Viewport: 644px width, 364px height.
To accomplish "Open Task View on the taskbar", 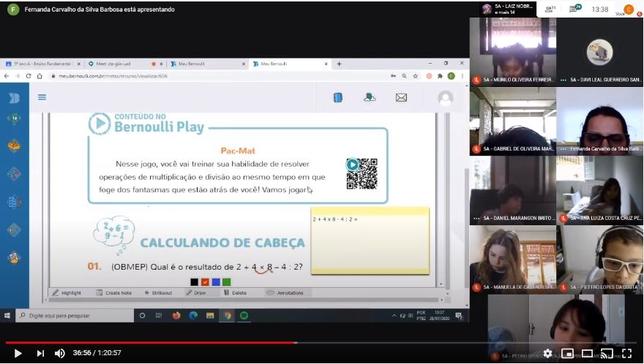I will tap(159, 316).
